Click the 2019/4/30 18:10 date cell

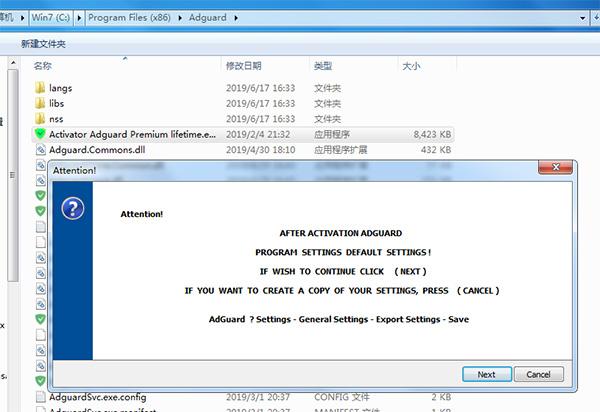(x=261, y=150)
